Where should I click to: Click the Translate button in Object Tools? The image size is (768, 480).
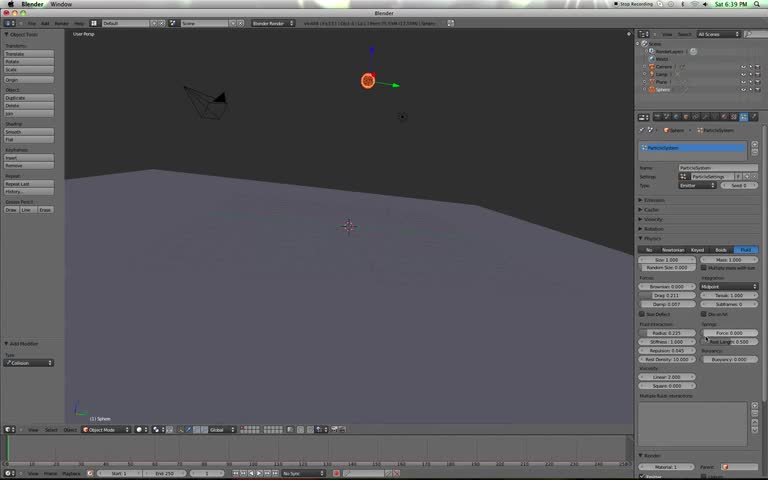click(29, 54)
